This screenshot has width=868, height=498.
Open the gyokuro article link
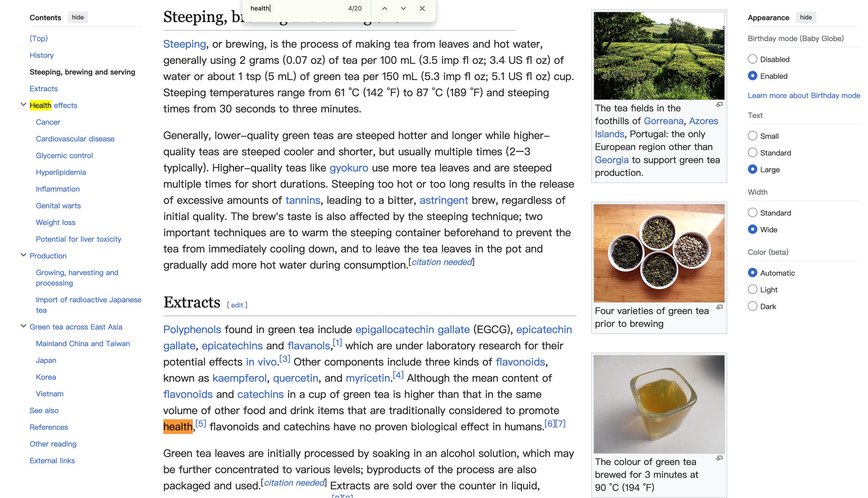[x=349, y=168]
